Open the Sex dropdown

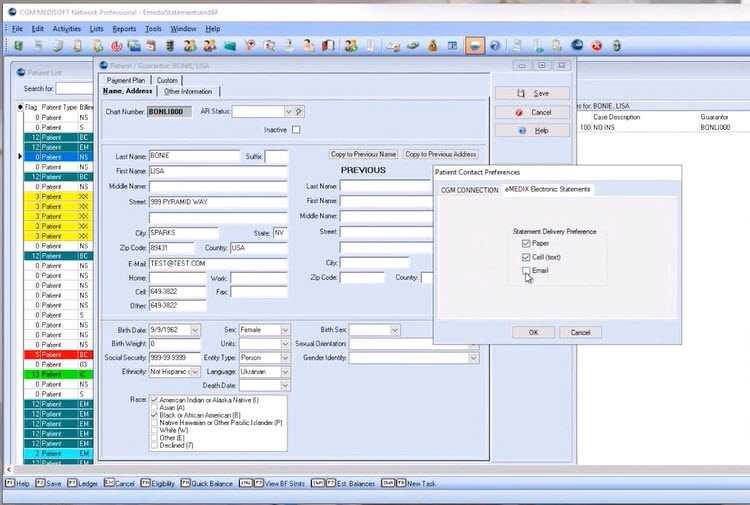pyautogui.click(x=285, y=330)
